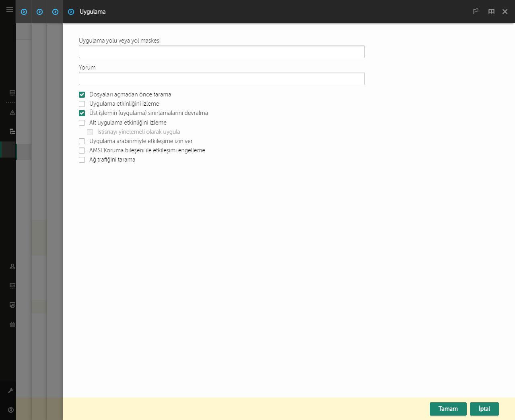Click the second breadcrumb arrow icon
Screen dimensions: 515x420
39,12
